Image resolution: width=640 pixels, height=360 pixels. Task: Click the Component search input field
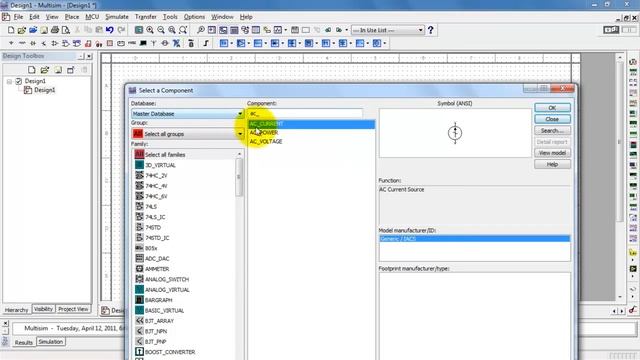click(304, 113)
